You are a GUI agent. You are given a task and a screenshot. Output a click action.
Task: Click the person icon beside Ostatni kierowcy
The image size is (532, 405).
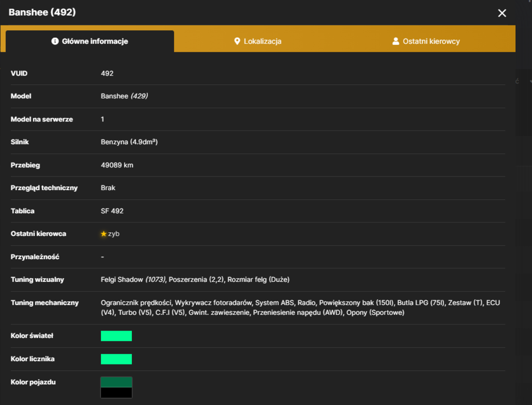[x=395, y=41]
